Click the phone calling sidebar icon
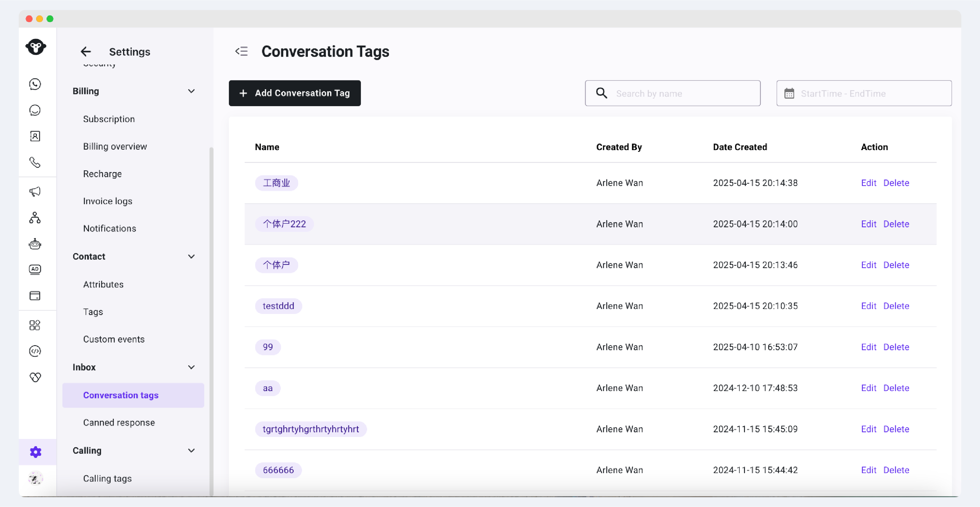980x507 pixels. pyautogui.click(x=35, y=162)
